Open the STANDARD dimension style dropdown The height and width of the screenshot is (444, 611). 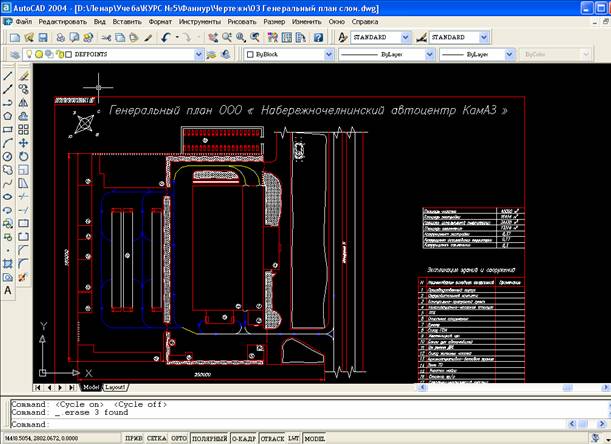point(484,37)
